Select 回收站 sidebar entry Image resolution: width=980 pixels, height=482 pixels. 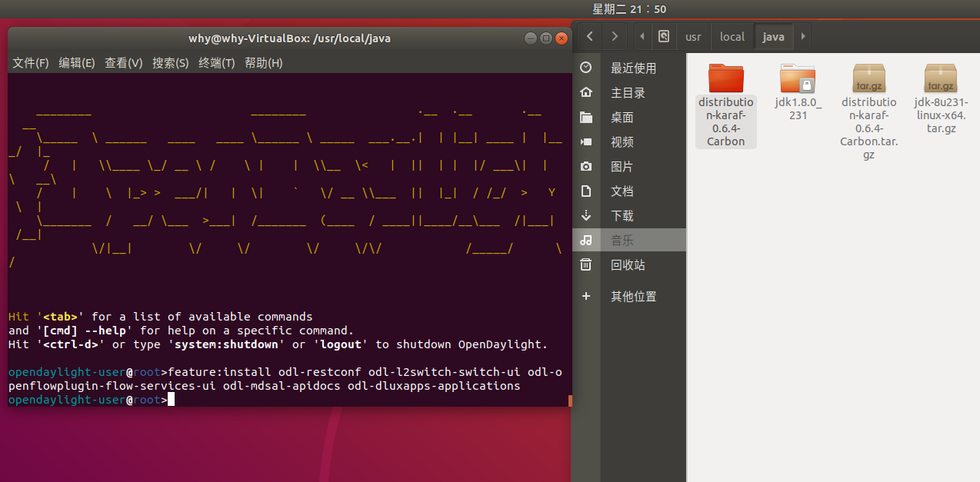pyautogui.click(x=629, y=264)
